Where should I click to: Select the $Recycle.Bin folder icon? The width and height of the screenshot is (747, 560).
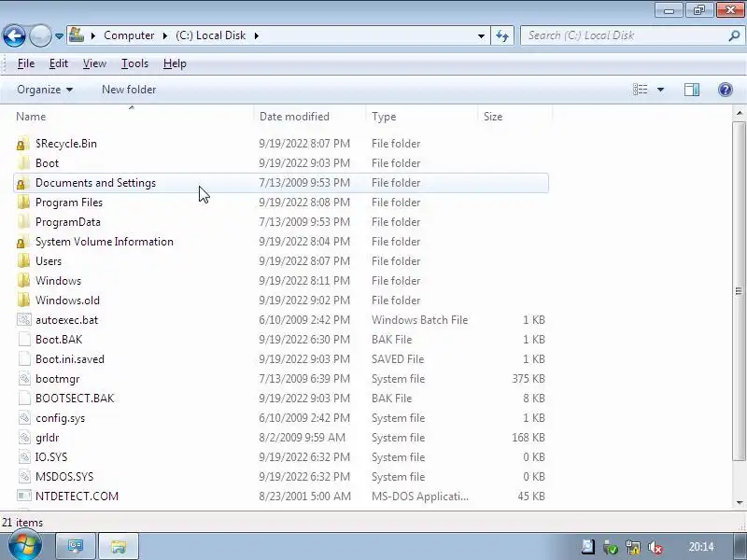[x=22, y=144]
